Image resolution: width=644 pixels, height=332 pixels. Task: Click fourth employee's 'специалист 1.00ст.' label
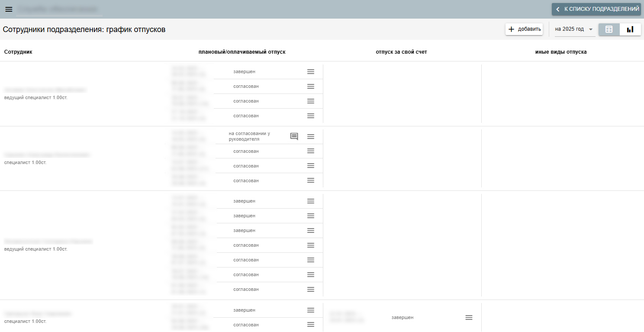click(25, 321)
